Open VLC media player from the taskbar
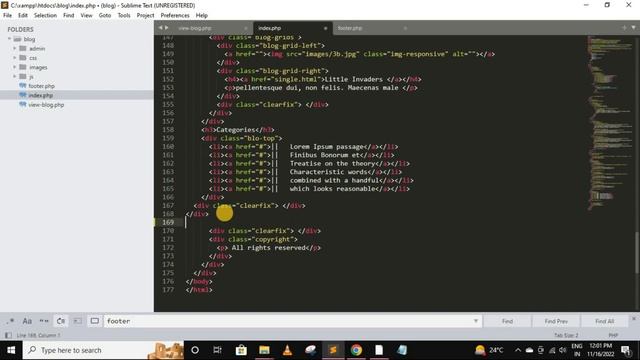640x360 pixels. (x=287, y=350)
